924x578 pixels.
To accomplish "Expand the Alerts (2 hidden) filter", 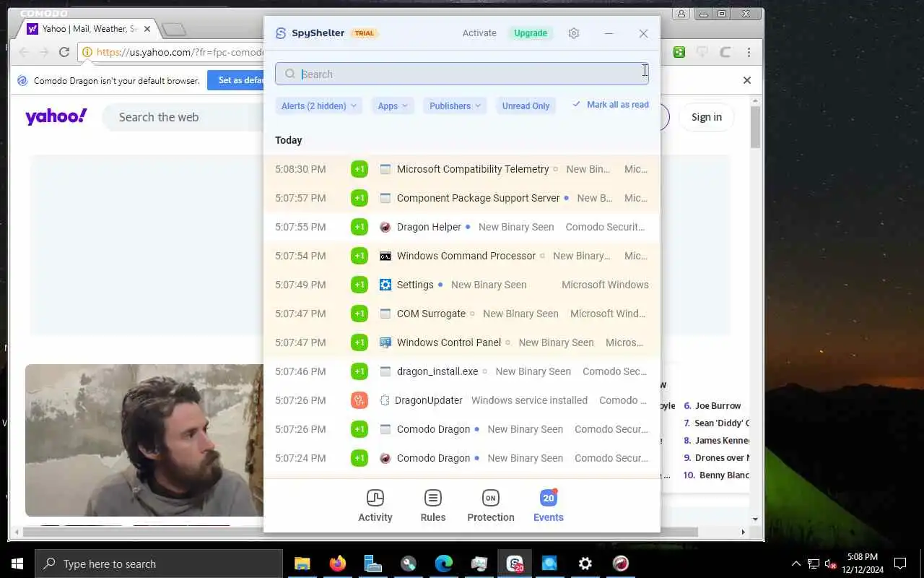I will (x=319, y=105).
